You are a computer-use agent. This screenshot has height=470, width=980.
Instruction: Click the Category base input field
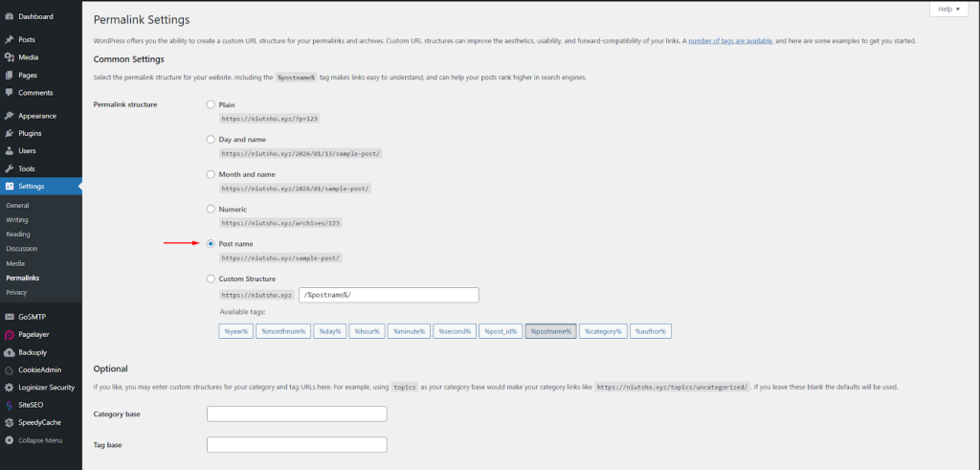[297, 414]
